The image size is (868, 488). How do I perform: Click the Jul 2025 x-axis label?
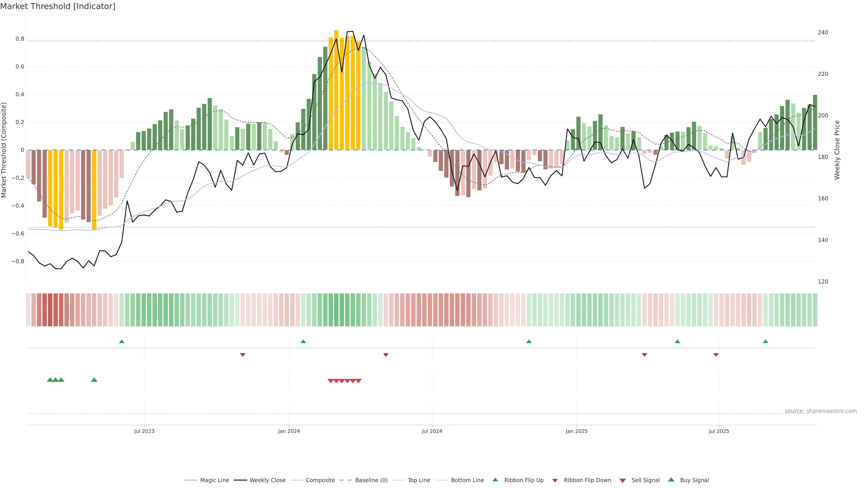(x=719, y=431)
